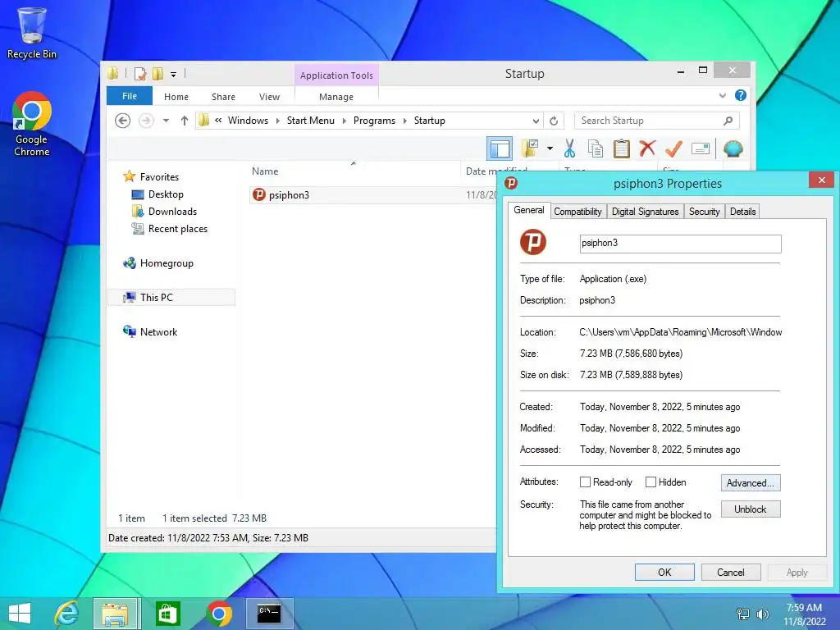
Task: Open the File ribbon tab
Action: click(x=130, y=96)
